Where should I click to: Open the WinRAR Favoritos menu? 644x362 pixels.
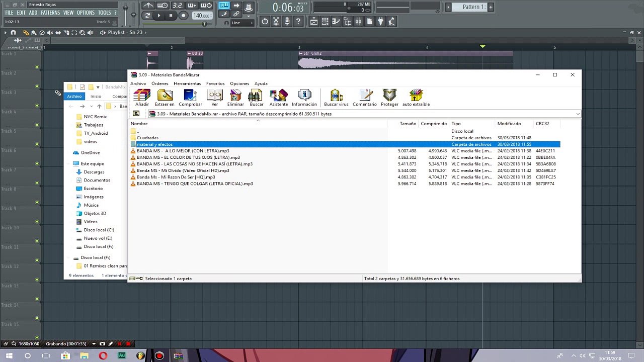215,83
